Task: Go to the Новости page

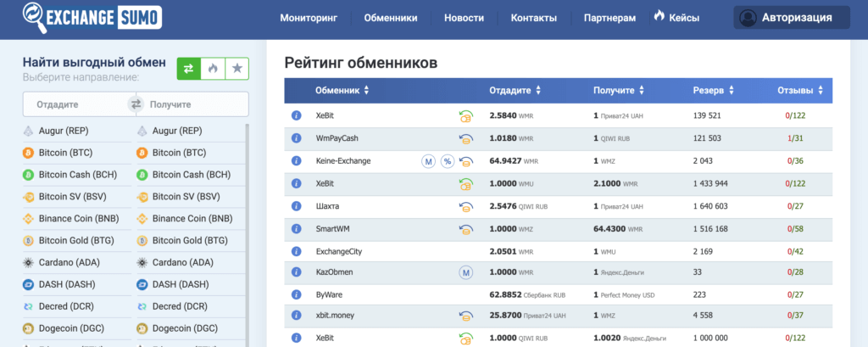Action: [x=464, y=18]
